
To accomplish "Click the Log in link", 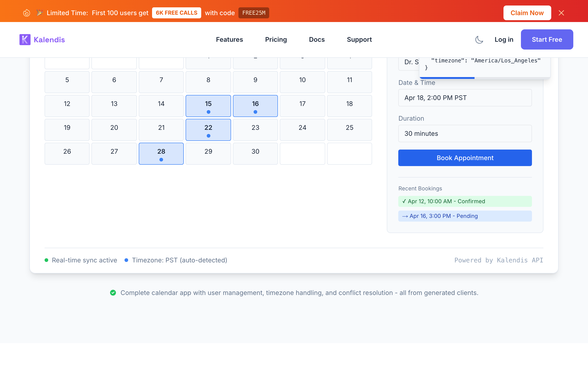I will [x=504, y=39].
